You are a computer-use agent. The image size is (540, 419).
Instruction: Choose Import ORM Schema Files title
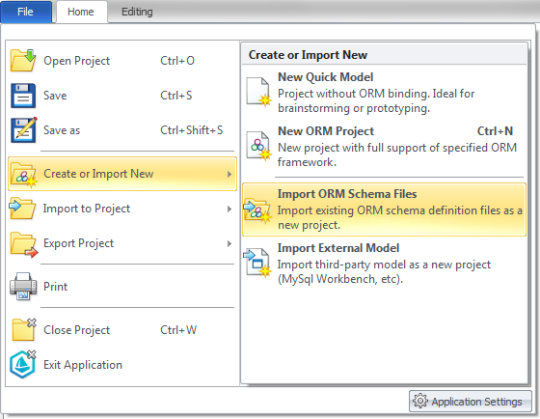[x=347, y=194]
